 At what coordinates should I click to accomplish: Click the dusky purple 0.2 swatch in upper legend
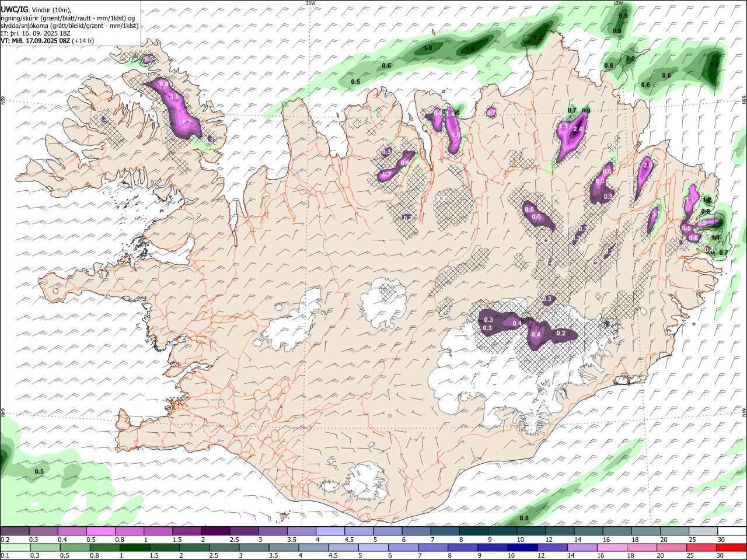[15, 531]
